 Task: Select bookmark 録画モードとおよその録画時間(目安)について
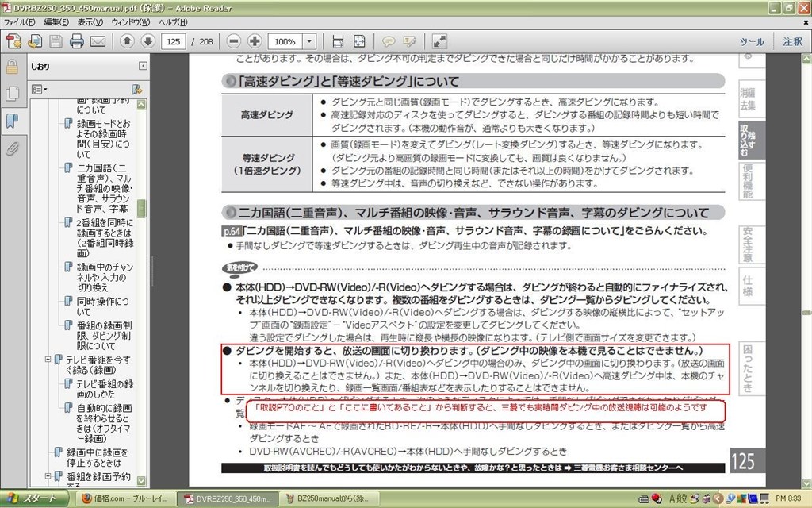[x=104, y=139]
